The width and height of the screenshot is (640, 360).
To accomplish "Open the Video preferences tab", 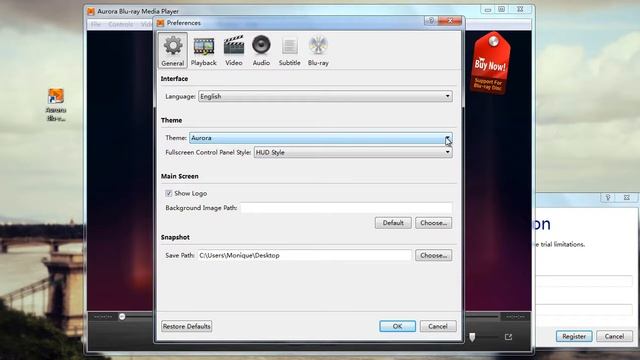I will [234, 51].
